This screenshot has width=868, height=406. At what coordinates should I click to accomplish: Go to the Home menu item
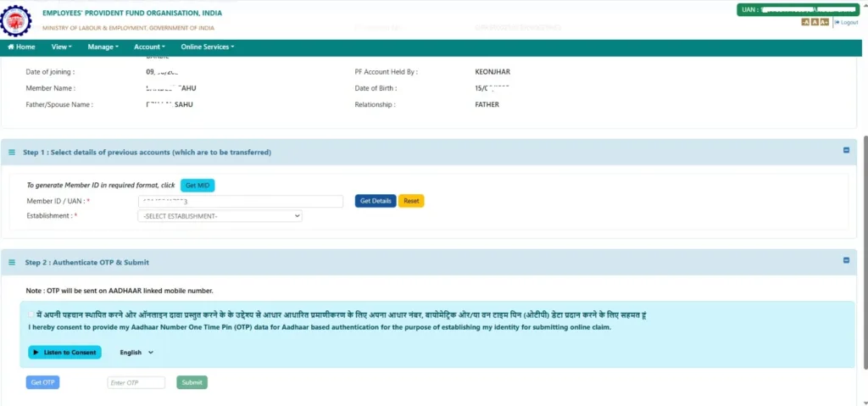point(21,47)
